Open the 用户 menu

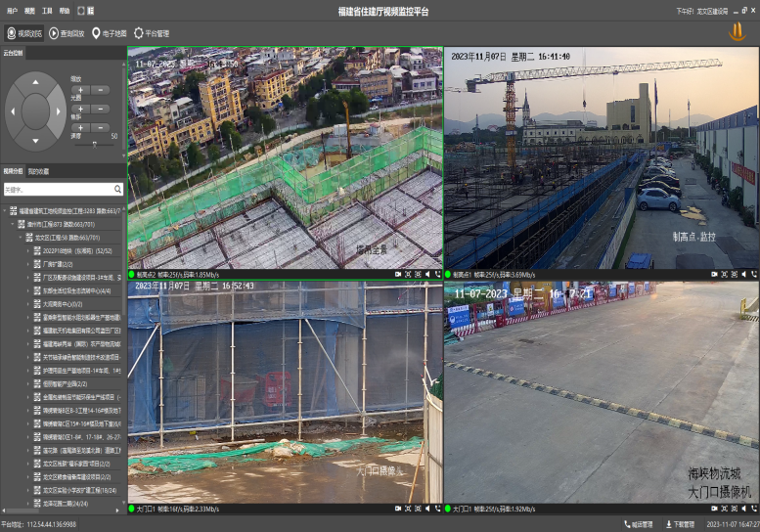click(x=12, y=11)
